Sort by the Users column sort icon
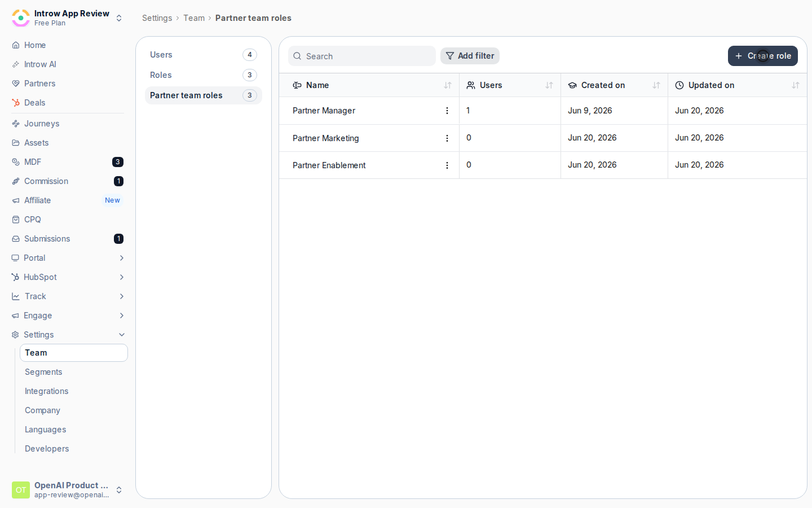The image size is (812, 508). 549,85
